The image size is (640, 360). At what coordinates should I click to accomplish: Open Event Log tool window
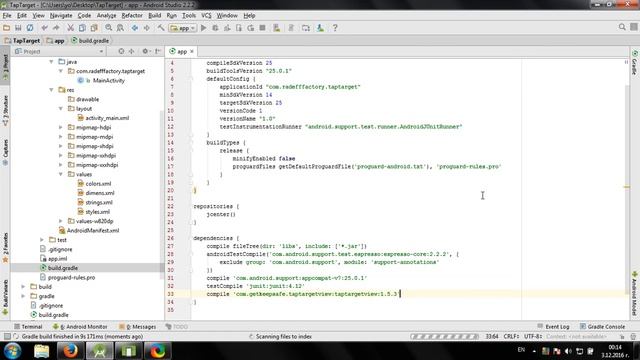(x=553, y=327)
